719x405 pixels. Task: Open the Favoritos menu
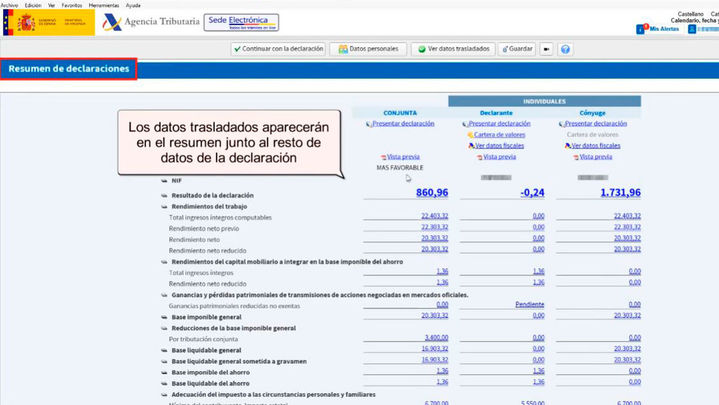(x=72, y=5)
